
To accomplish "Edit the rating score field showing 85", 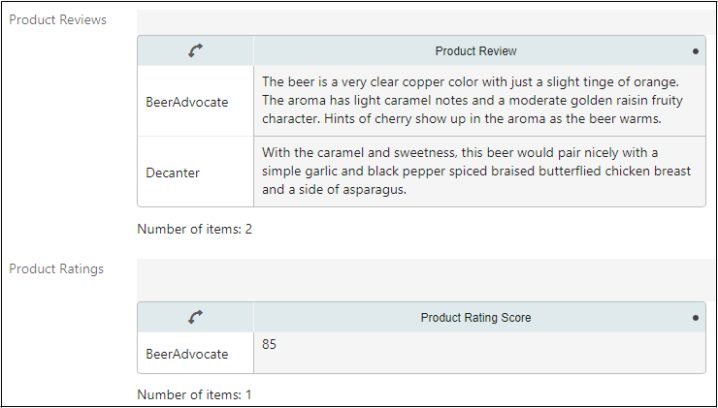I will 479,353.
